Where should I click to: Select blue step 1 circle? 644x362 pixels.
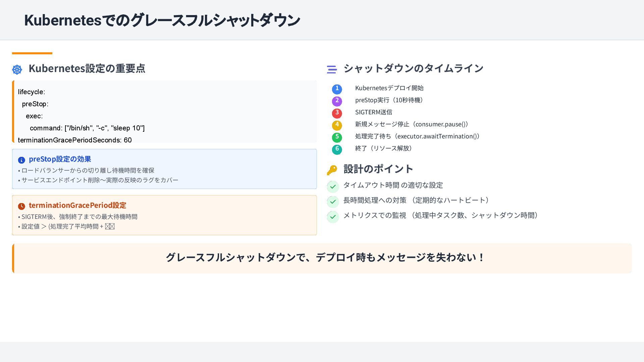click(x=337, y=89)
